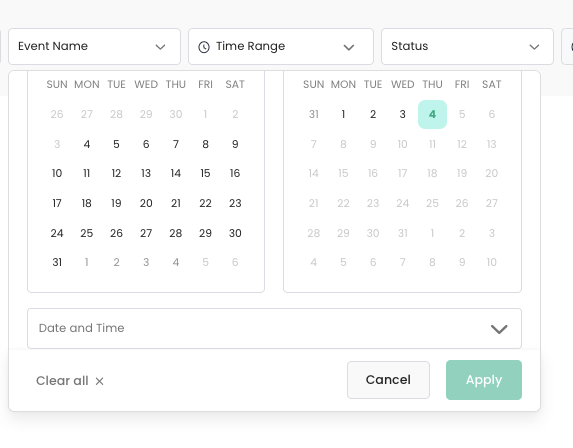The width and height of the screenshot is (573, 448).
Task: Select day 15 in the left calendar
Action: tap(205, 173)
